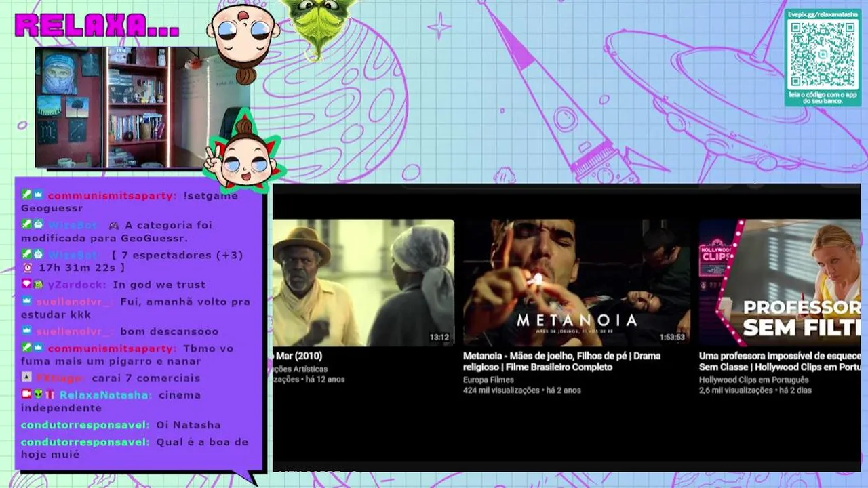Image resolution: width=868 pixels, height=488 pixels.
Task: Click '424 mil visualizações • há 2 anos'
Action: coord(522,390)
